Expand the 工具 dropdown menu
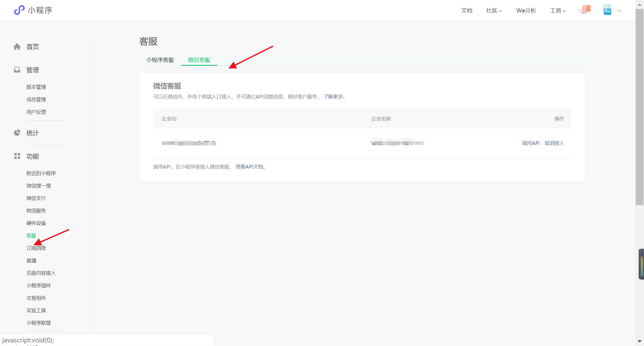The width and height of the screenshot is (644, 346). [x=558, y=11]
